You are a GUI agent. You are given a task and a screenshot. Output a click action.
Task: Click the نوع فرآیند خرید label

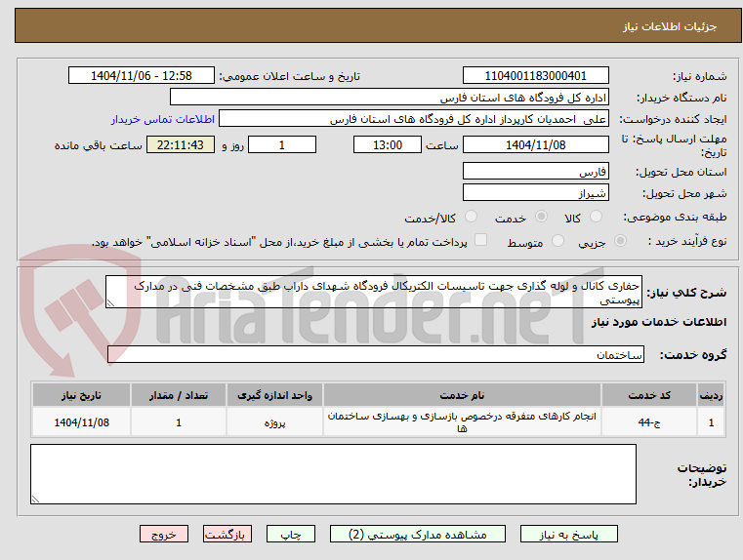click(687, 241)
